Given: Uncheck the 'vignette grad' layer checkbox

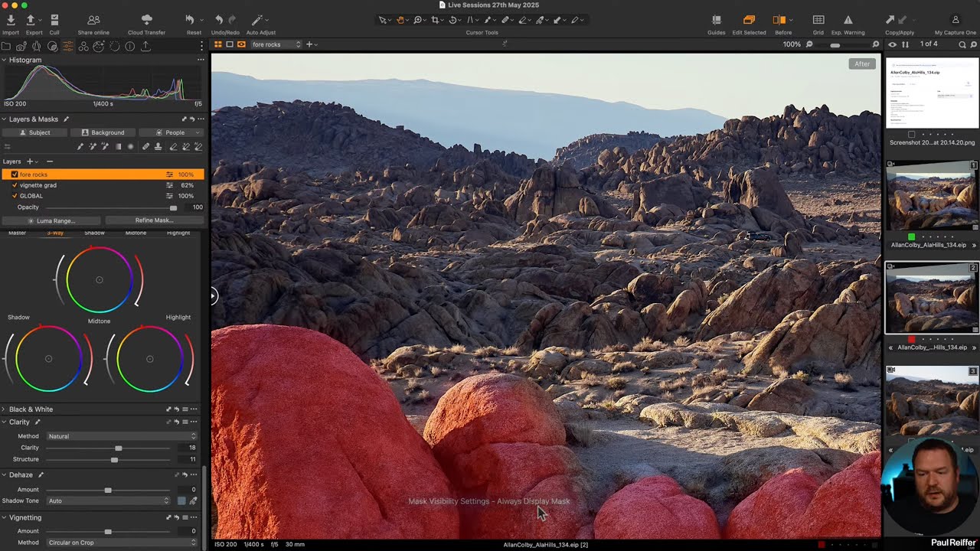Looking at the screenshot, I should point(15,185).
